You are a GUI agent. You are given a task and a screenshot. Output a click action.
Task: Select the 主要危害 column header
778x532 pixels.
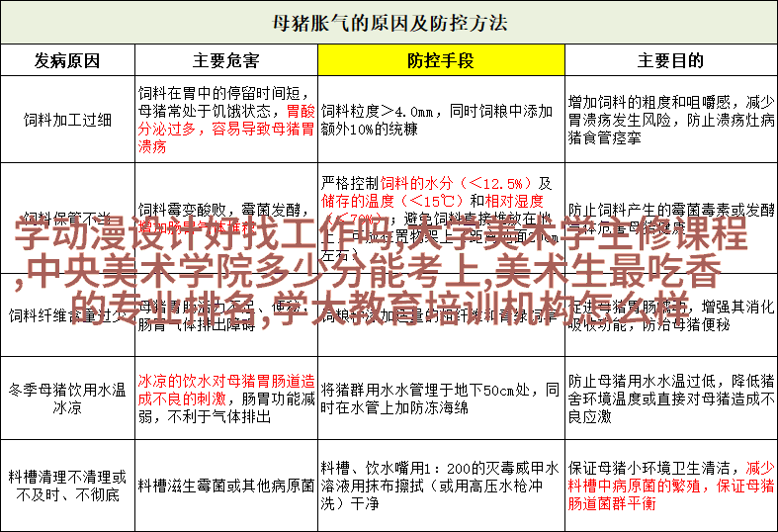click(x=226, y=60)
